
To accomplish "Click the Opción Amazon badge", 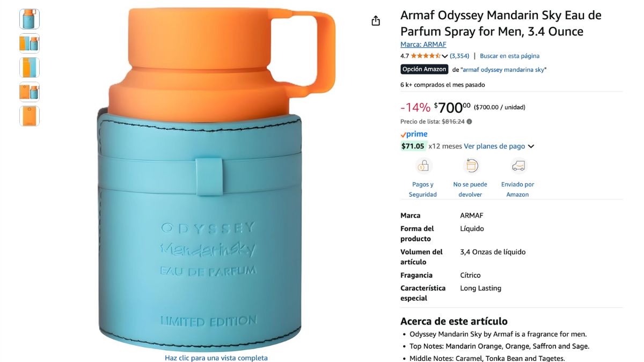I will pos(424,69).
